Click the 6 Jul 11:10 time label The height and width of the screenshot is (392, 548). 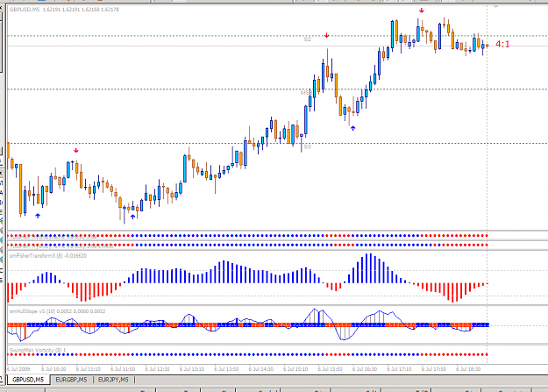(89, 369)
